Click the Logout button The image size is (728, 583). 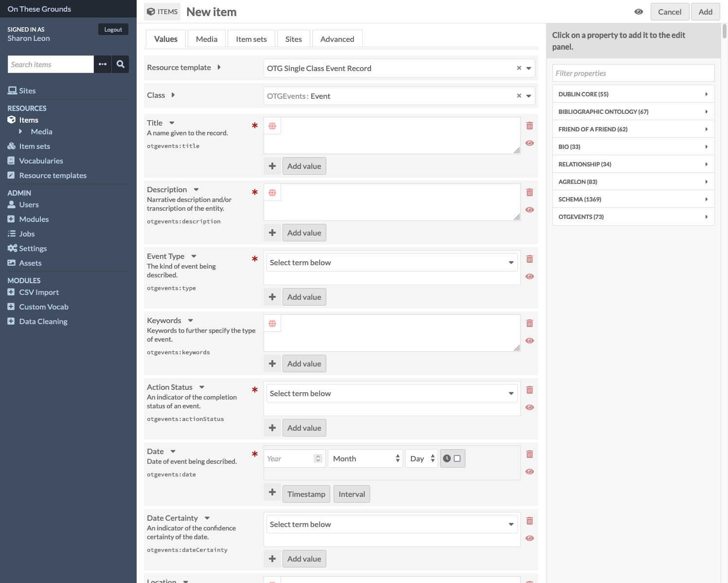click(x=113, y=29)
